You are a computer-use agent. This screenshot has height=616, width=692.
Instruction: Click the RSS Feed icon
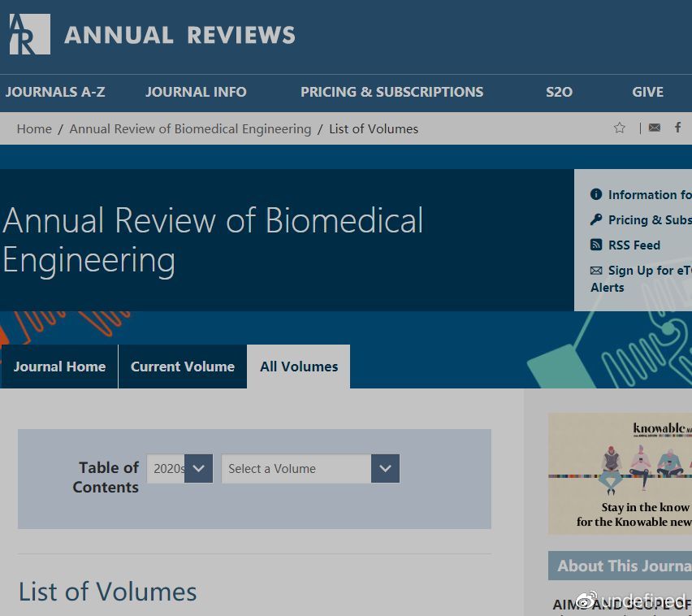tap(596, 245)
